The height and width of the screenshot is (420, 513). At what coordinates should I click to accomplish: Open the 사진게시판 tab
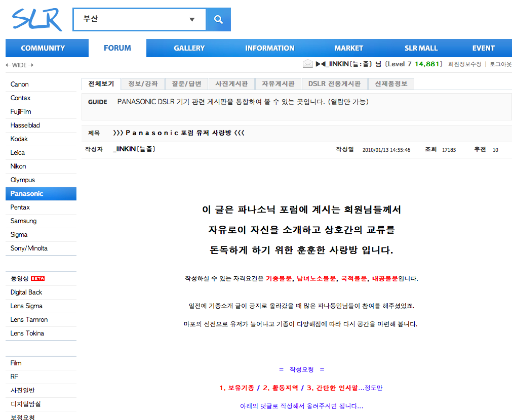coord(231,84)
